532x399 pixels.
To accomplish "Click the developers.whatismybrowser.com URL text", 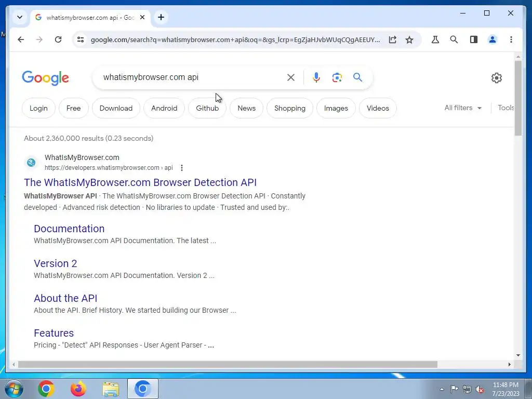I will click(109, 168).
